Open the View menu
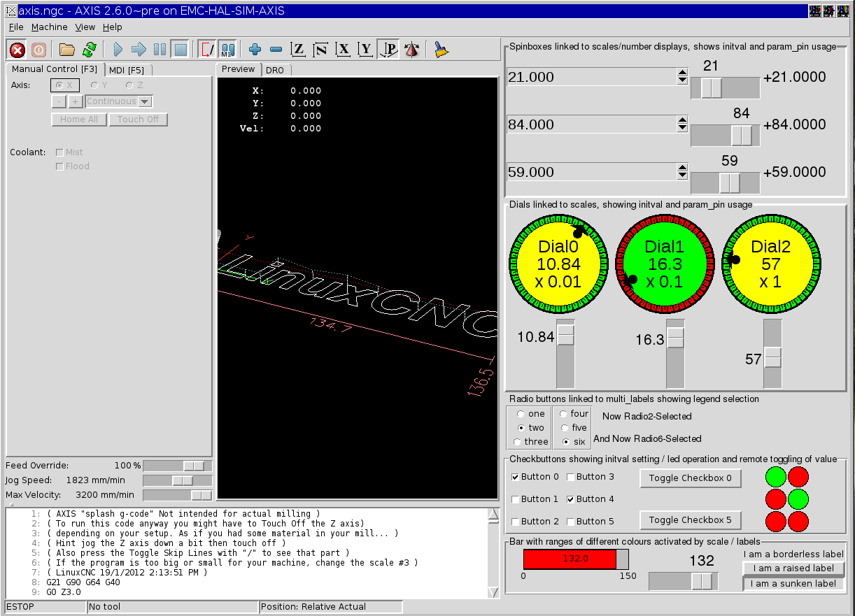Screen dimensions: 855x616 pos(85,27)
